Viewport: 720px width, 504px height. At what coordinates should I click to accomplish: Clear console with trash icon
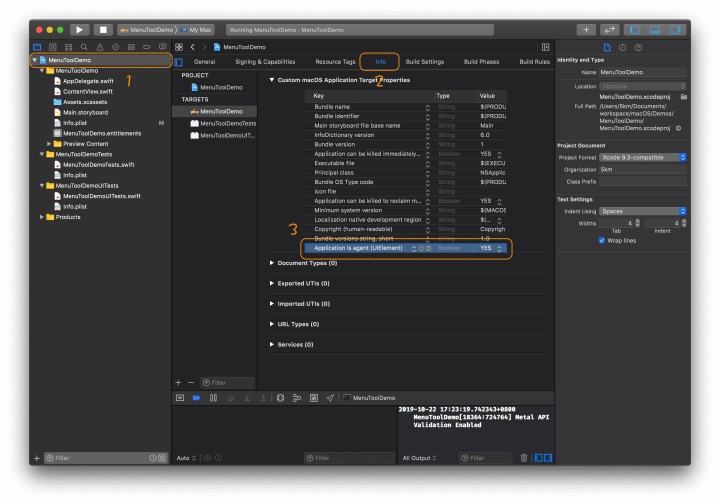(524, 458)
